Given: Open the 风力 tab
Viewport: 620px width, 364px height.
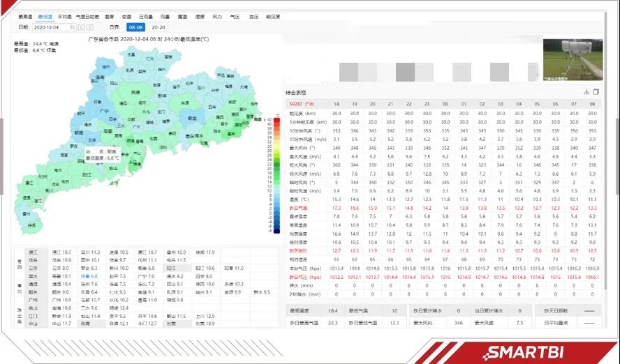Looking at the screenshot, I should tap(217, 17).
